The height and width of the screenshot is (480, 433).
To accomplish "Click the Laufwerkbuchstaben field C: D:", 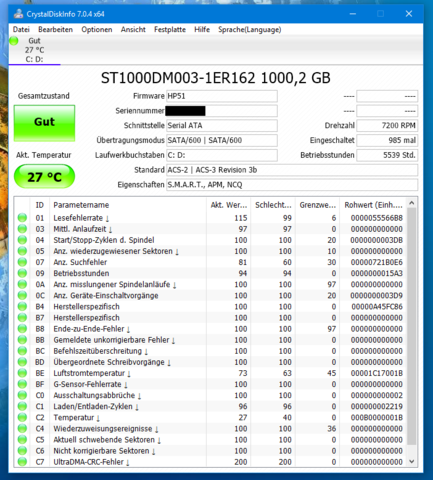I will 222,155.
